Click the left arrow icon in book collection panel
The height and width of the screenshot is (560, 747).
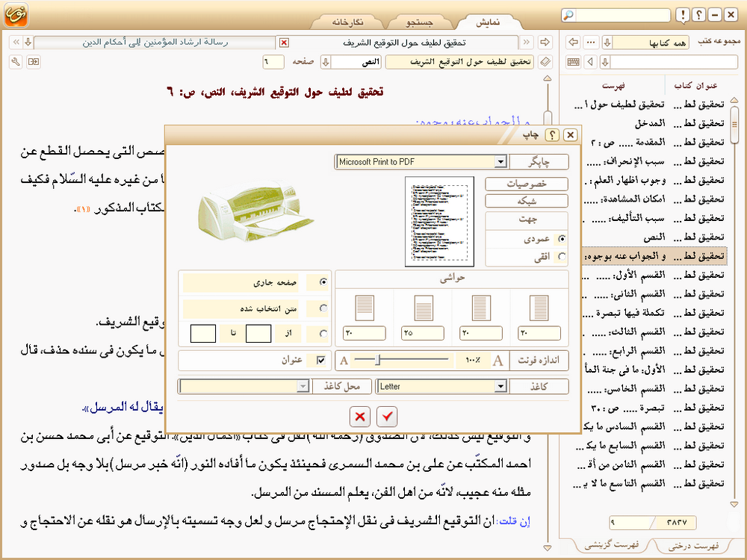[573, 43]
